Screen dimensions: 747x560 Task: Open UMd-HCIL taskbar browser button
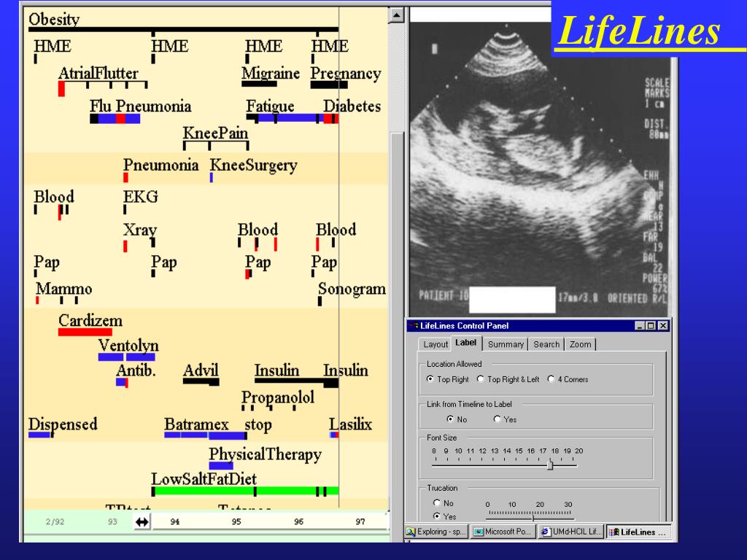[x=571, y=532]
